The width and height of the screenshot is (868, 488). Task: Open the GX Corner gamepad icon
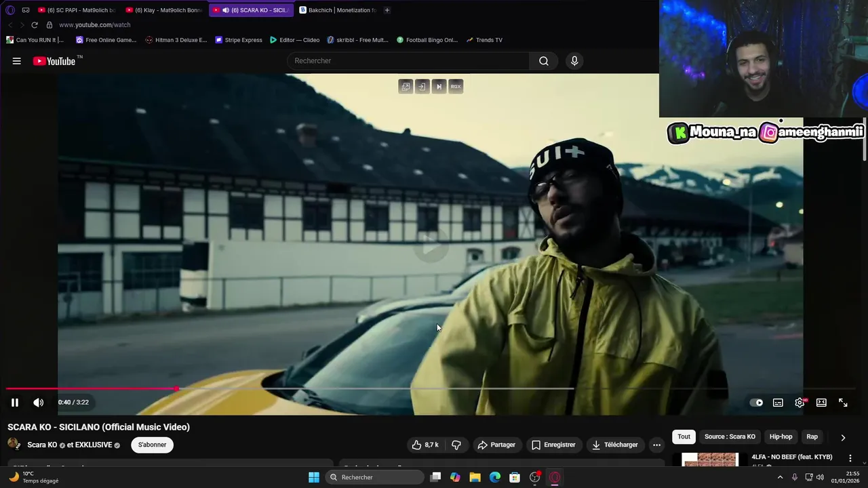point(26,10)
